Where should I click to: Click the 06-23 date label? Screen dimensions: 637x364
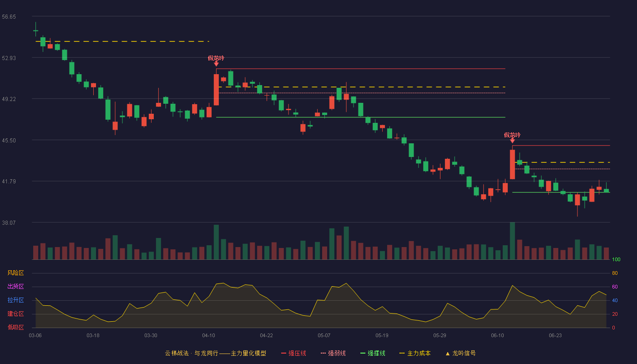(555, 335)
